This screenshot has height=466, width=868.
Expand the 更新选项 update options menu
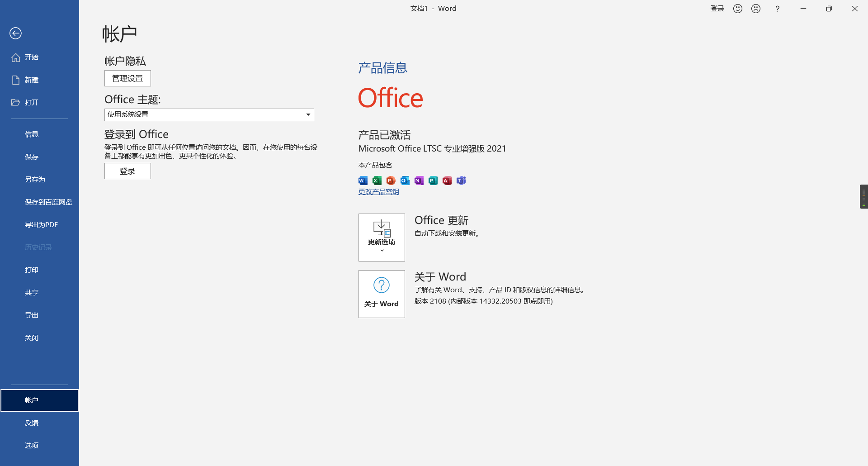click(x=382, y=238)
